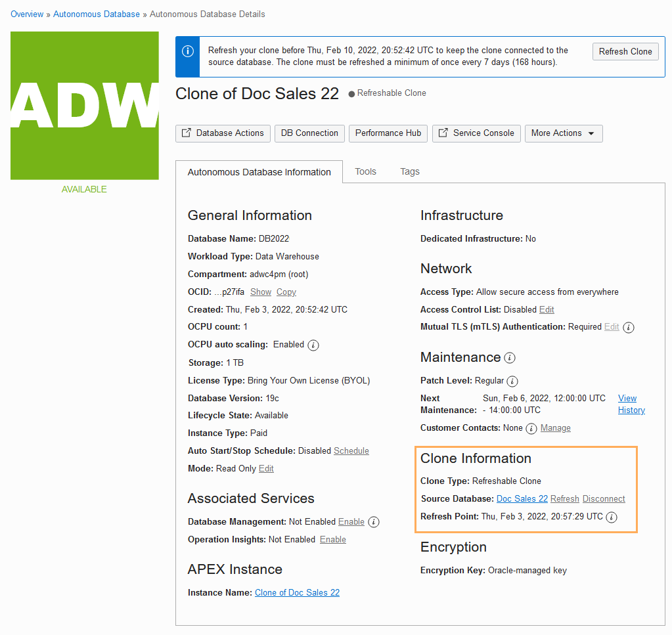672x635 pixels.
Task: Click the ADW database logo tile
Action: point(85,106)
